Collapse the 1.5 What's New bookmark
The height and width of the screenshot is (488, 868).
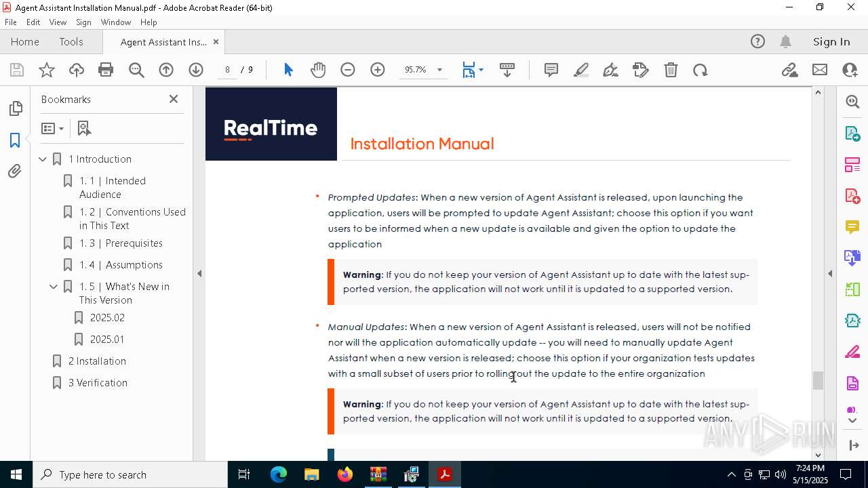[x=54, y=287]
